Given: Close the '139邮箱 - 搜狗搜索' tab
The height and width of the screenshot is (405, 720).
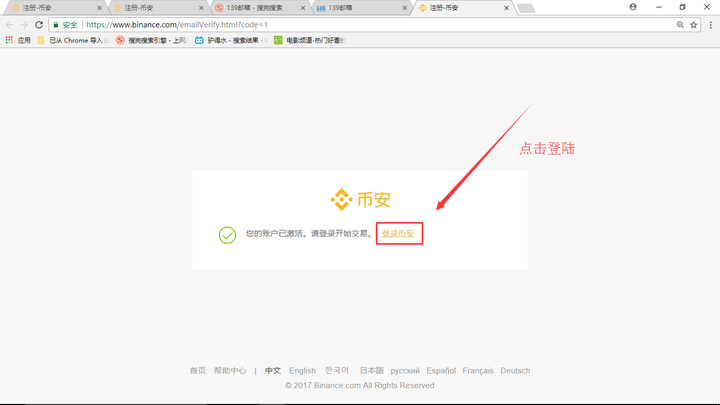Looking at the screenshot, I should point(303,8).
